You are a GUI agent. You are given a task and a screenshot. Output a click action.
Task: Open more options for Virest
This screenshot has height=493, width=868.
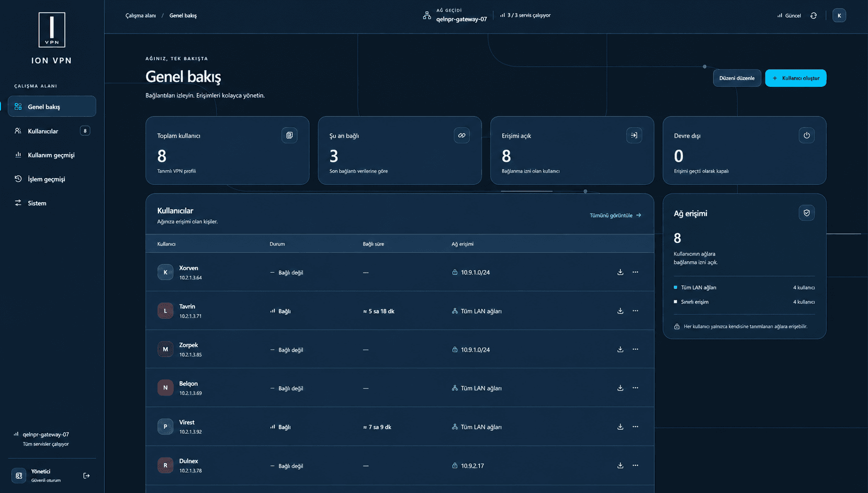[x=635, y=427]
